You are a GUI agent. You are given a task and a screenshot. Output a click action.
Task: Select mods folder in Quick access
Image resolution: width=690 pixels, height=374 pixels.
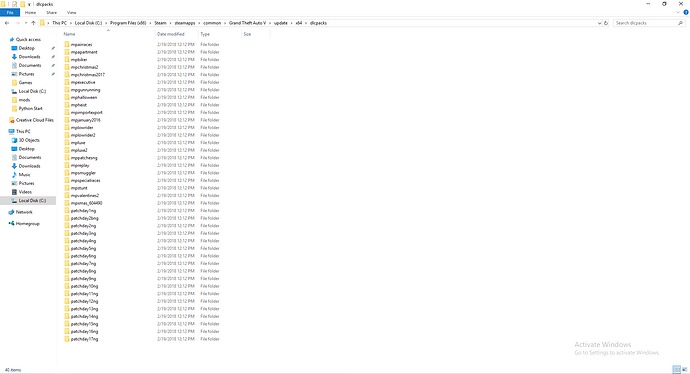24,100
